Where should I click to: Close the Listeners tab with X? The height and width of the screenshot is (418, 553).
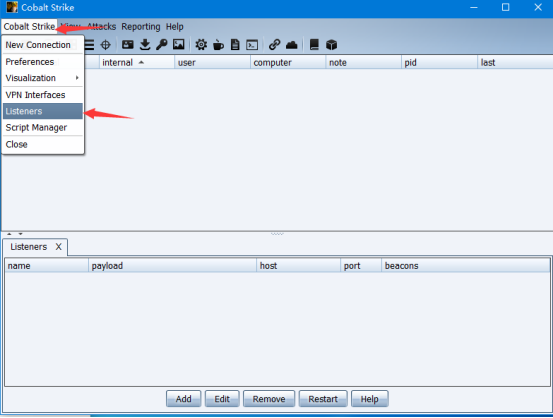point(59,247)
